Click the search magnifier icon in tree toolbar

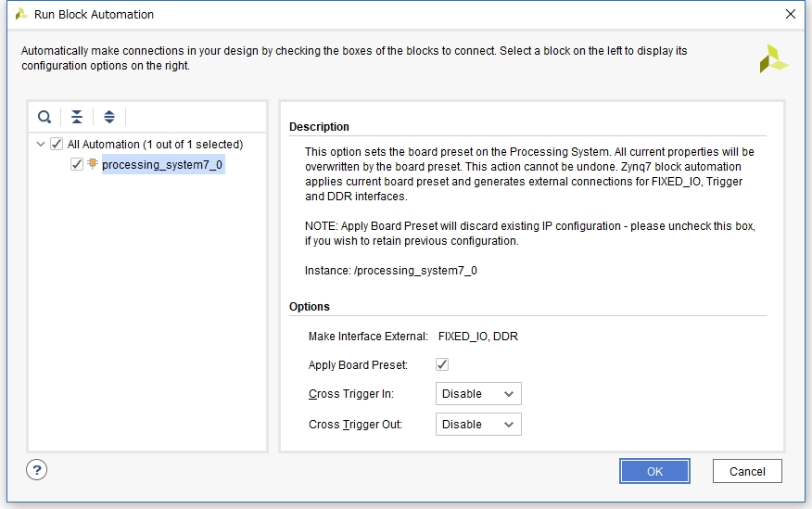point(44,117)
